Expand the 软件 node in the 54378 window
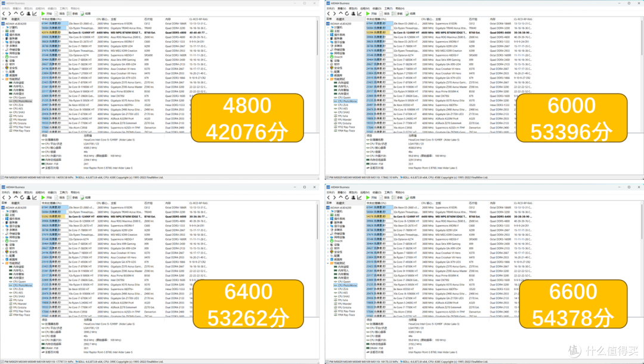The height and width of the screenshot is (364, 644). coord(328,248)
